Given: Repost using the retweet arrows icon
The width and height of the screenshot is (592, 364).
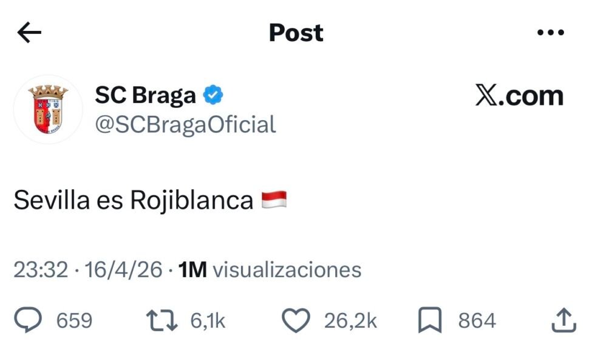Looking at the screenshot, I should (x=162, y=321).
